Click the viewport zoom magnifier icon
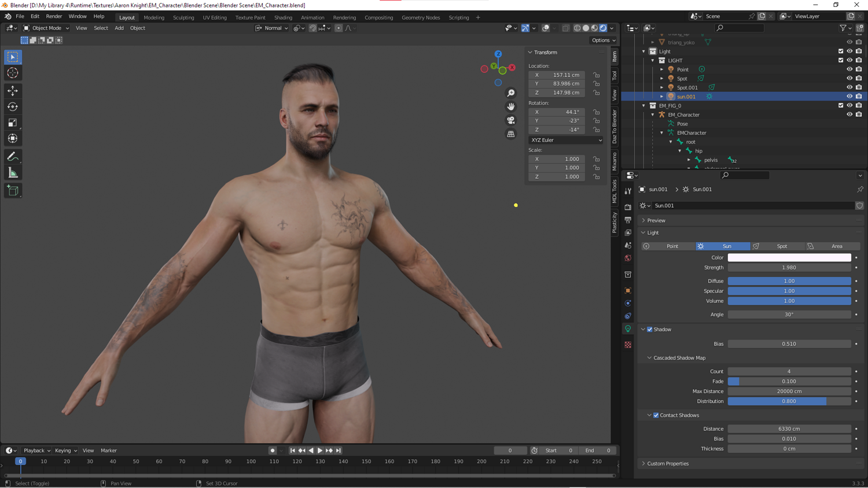 point(511,93)
